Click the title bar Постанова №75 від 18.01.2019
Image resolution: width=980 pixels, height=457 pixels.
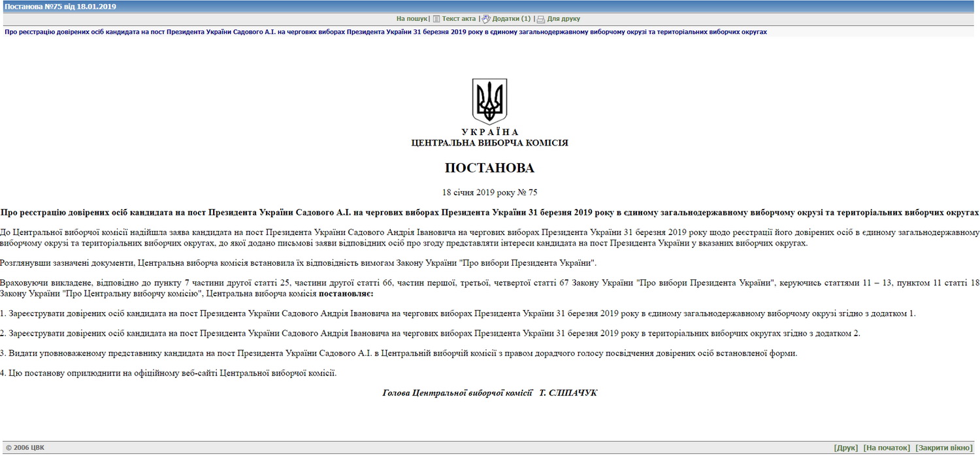click(x=61, y=7)
